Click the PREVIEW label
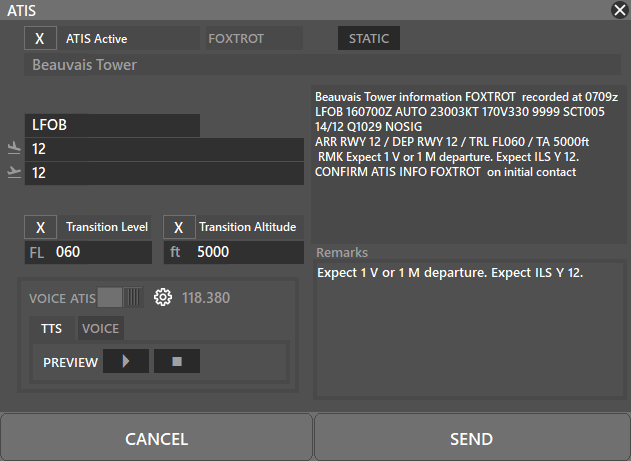Screen dimensions: 631x461 pos(70,362)
